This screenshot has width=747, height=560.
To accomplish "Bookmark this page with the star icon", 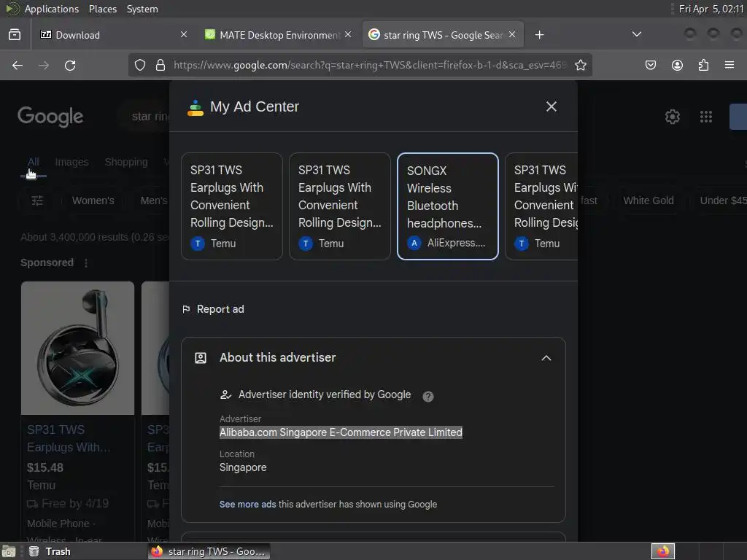I will (580, 65).
